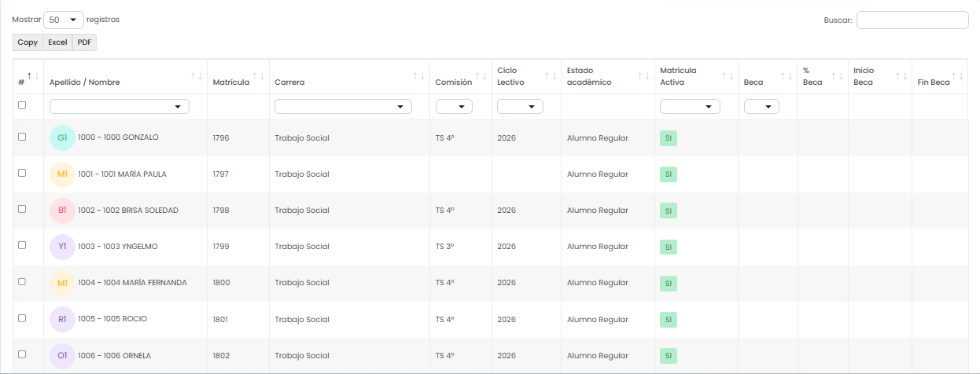Sort by Comisión column arrows
The height and width of the screenshot is (374, 980).
[x=481, y=76]
